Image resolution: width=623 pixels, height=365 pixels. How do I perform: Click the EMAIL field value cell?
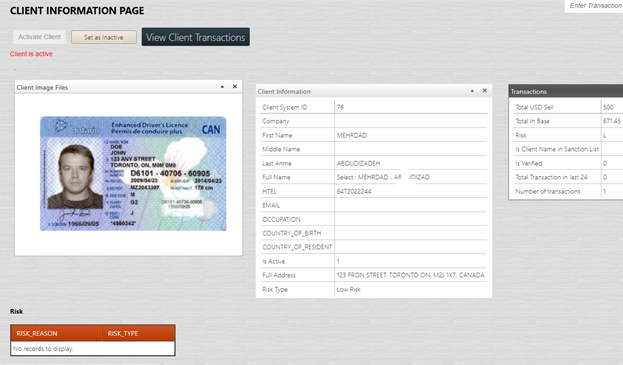click(411, 205)
